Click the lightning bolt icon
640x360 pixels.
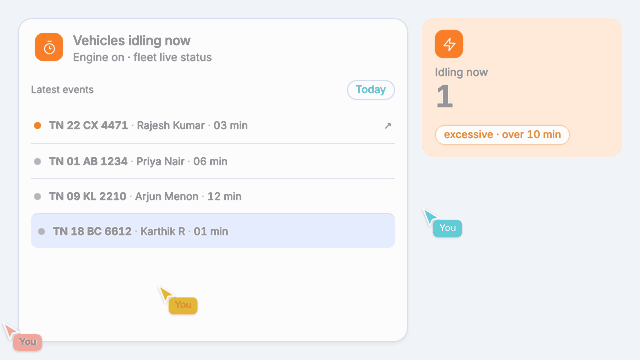(449, 44)
